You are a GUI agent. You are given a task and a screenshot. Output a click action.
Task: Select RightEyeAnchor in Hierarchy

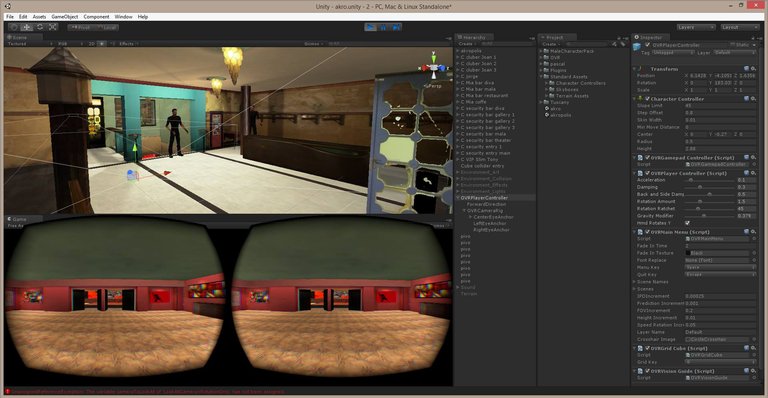click(491, 230)
